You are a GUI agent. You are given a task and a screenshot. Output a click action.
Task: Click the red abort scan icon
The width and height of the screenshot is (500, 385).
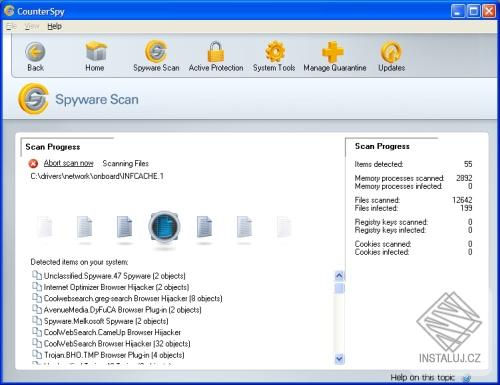pyautogui.click(x=33, y=164)
